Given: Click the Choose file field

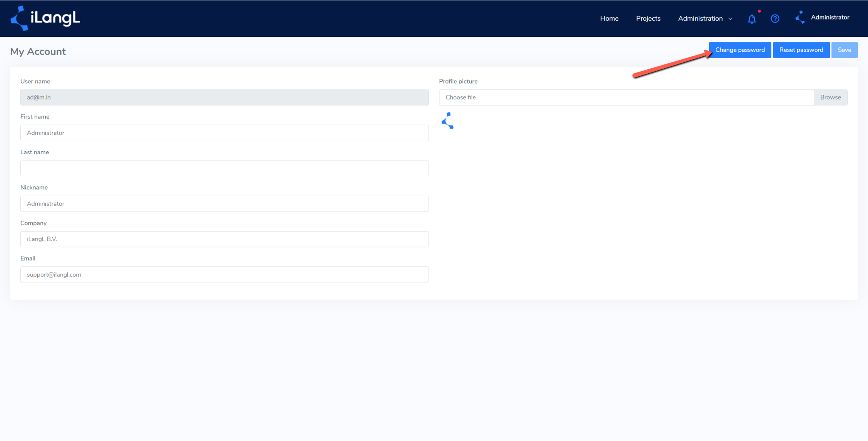Looking at the screenshot, I should coord(626,97).
